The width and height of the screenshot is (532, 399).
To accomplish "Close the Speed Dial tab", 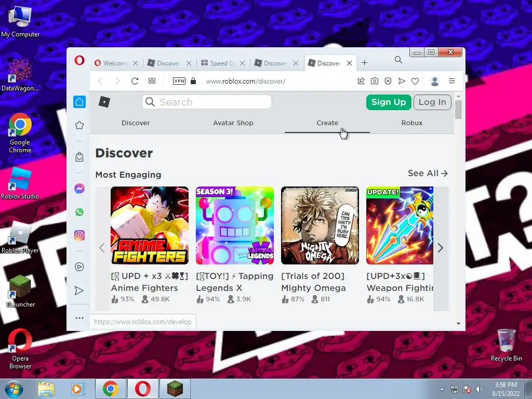I will (242, 63).
